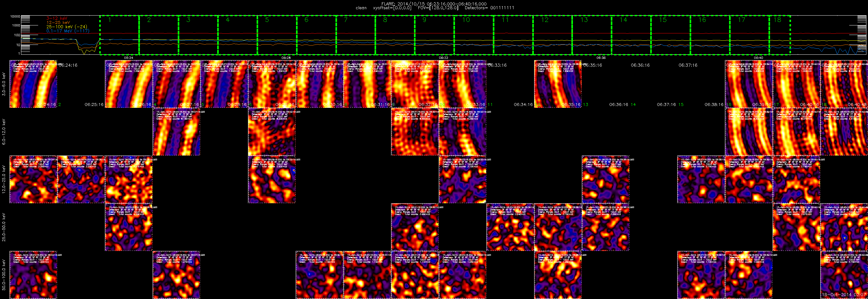Select time interval 13 marker in light curve
This screenshot has width=868, height=299.
pyautogui.click(x=584, y=20)
